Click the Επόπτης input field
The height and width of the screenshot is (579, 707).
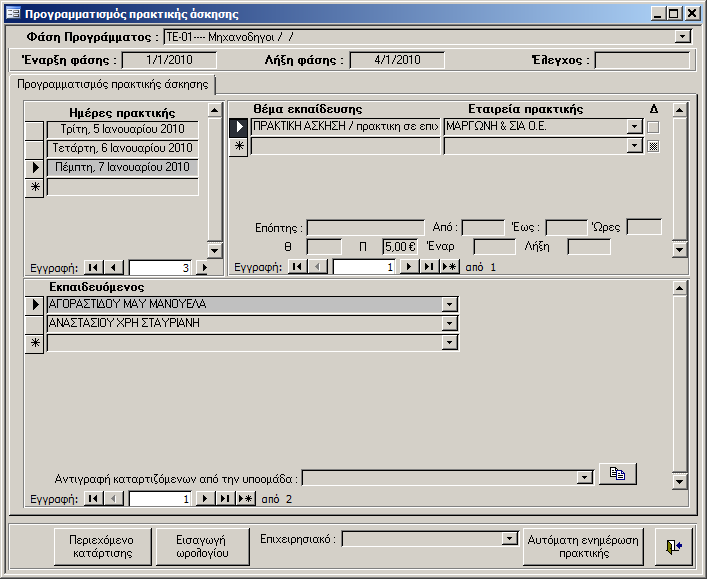pos(365,227)
